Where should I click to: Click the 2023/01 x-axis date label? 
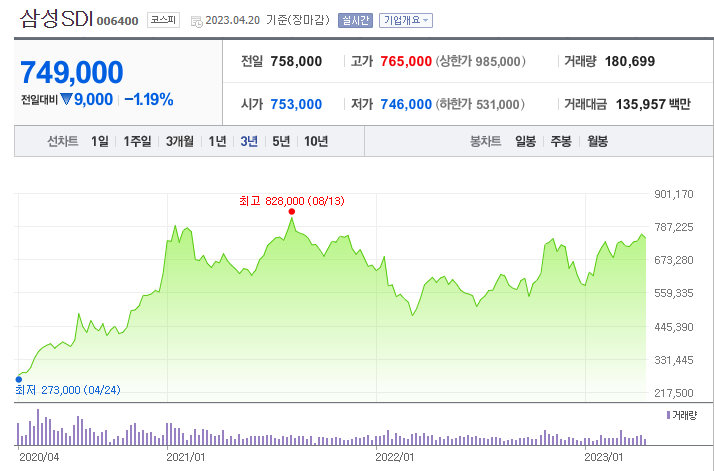[604, 457]
